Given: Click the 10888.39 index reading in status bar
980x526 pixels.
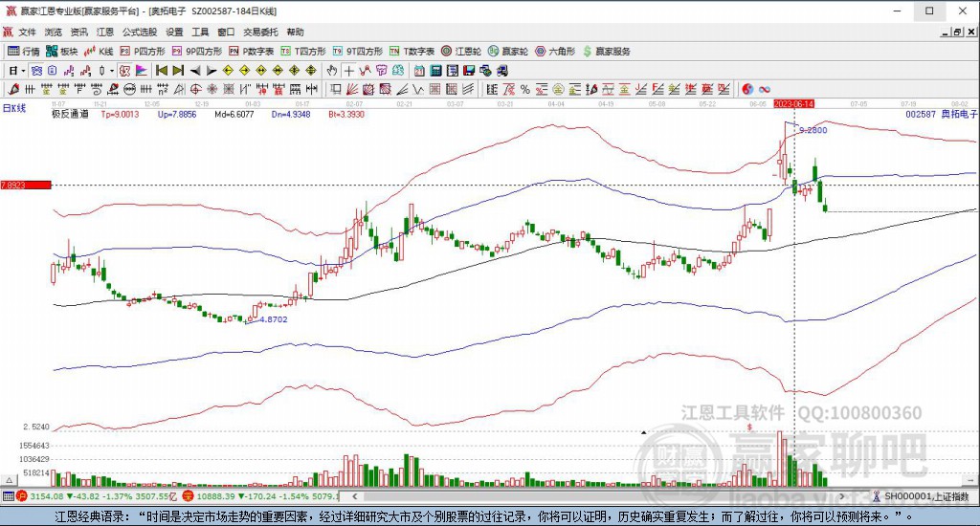Looking at the screenshot, I should tap(215, 496).
